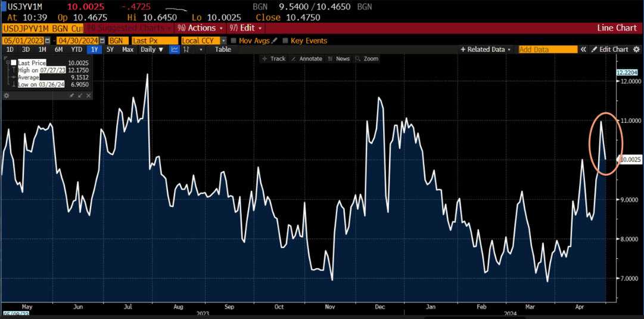Open the Local CCY dropdown arrow
The image size is (644, 319).
click(x=223, y=41)
